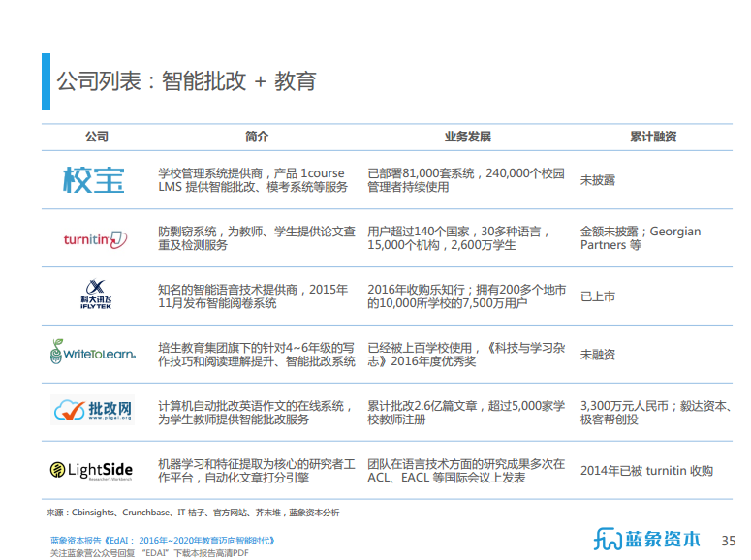Viewport: 751px width, 560px height.
Task: Click the 简介 column header
Action: click(x=257, y=137)
